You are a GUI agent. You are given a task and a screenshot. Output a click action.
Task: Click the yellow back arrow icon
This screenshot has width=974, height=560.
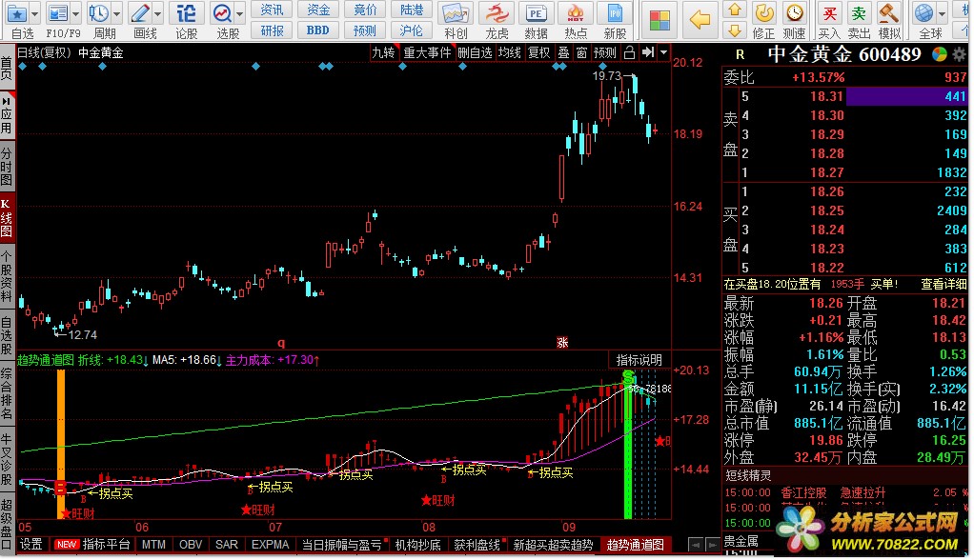point(700,19)
